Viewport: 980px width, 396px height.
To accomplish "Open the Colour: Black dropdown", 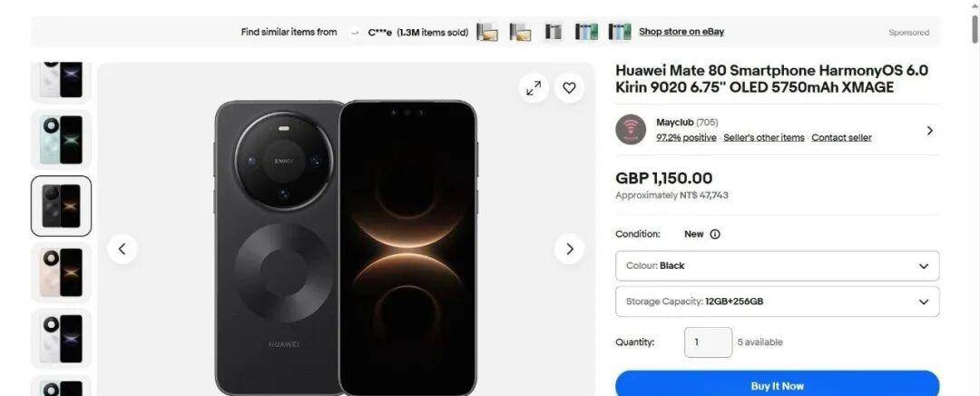I will click(x=777, y=266).
